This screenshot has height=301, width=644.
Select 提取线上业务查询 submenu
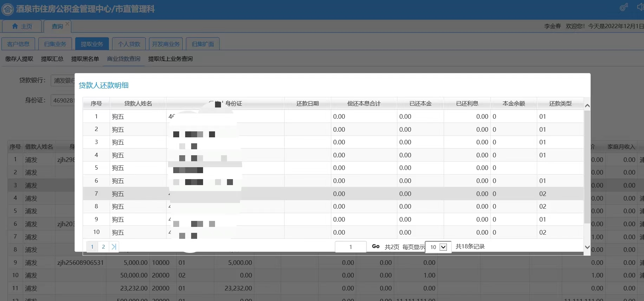(x=170, y=59)
